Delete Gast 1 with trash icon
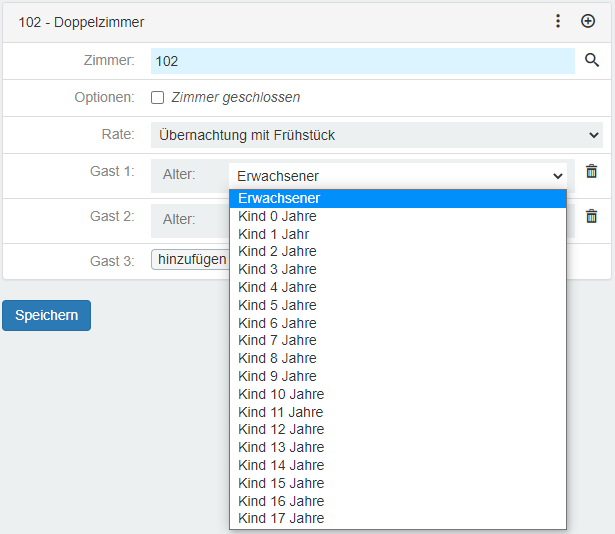Image resolution: width=615 pixels, height=534 pixels. [591, 172]
